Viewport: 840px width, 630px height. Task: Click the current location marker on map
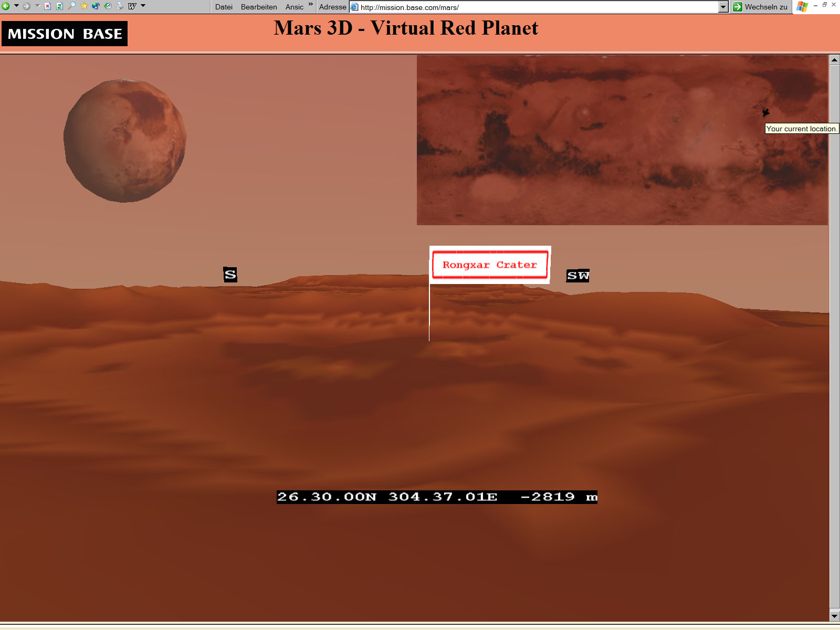click(x=766, y=112)
